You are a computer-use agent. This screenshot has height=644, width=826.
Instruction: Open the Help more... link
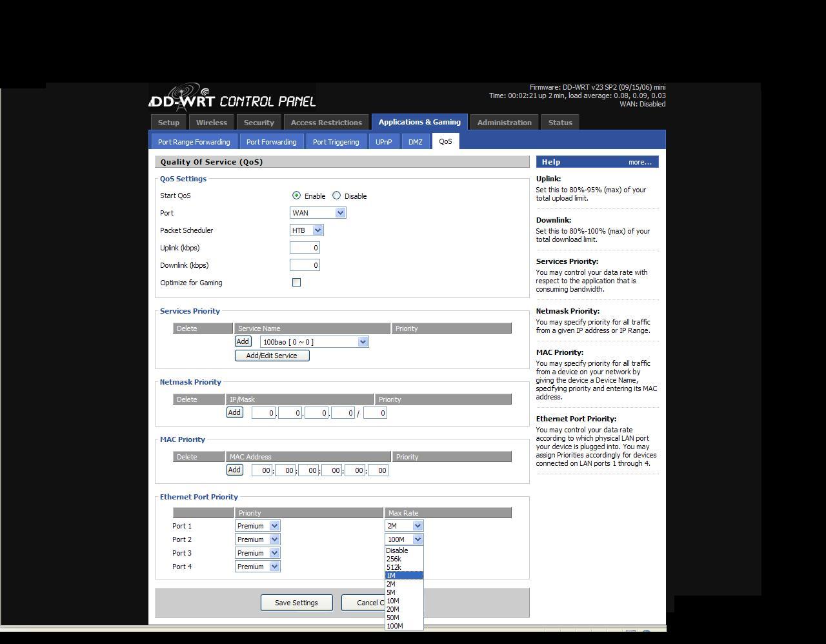pyautogui.click(x=640, y=162)
